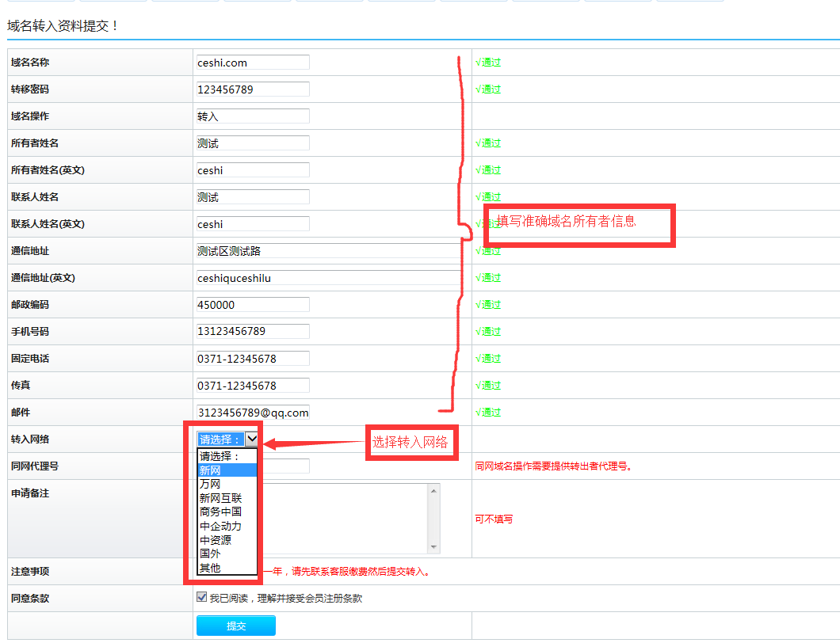Pick 国外 from the dropdown options

(227, 554)
